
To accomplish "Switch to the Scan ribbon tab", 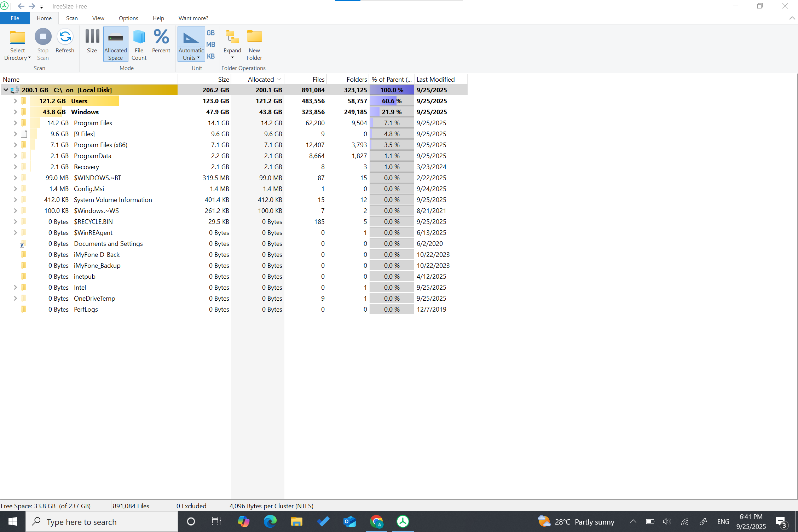I will (72, 18).
